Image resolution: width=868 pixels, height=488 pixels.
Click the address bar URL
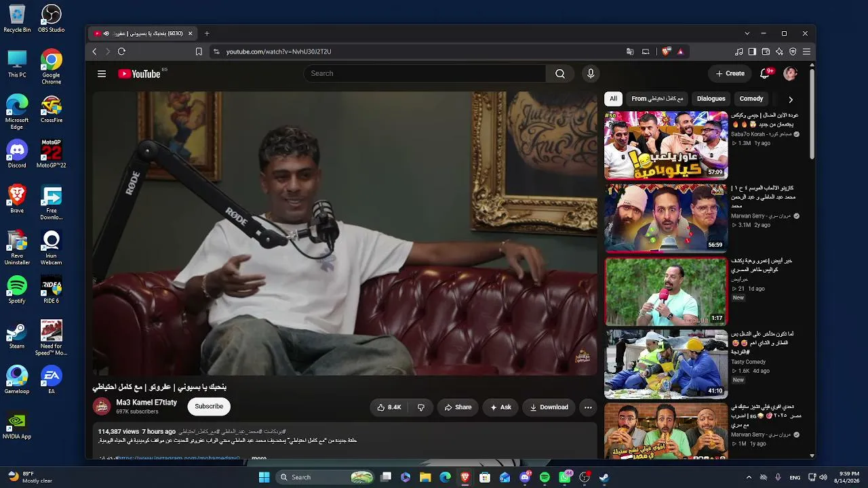[x=279, y=52]
